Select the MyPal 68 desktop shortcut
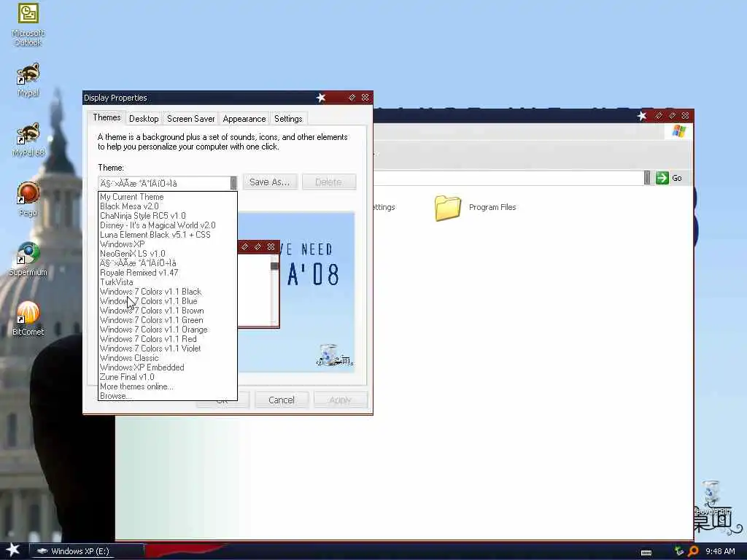This screenshot has width=747, height=560. tap(28, 139)
